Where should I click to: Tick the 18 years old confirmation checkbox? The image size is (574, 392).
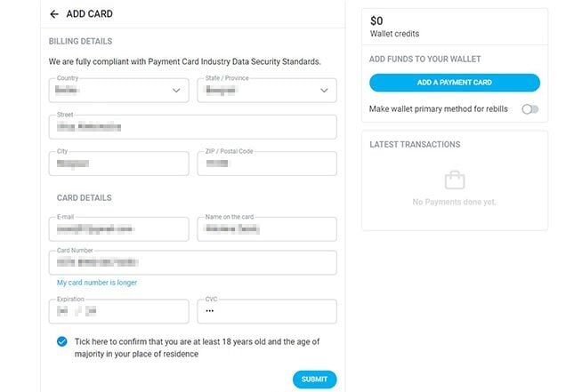click(x=61, y=342)
